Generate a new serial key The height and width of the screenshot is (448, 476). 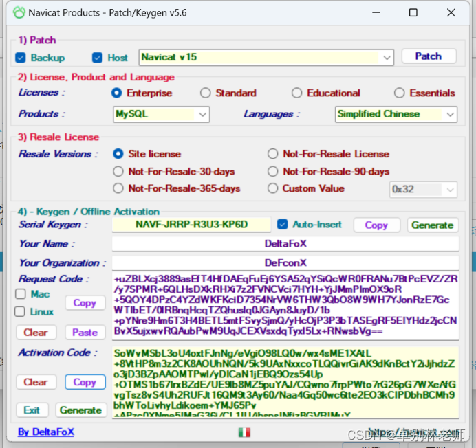(433, 225)
